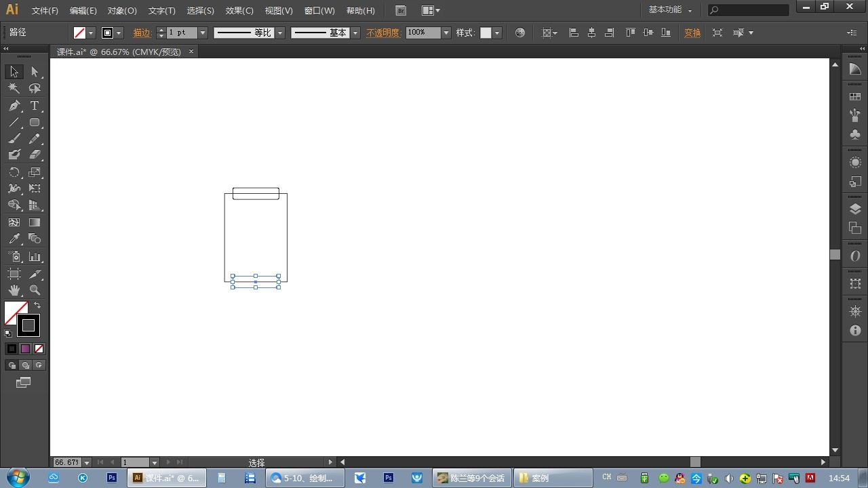The image size is (868, 488).
Task: Open the Color Guide panel icon
Action: pos(855,70)
